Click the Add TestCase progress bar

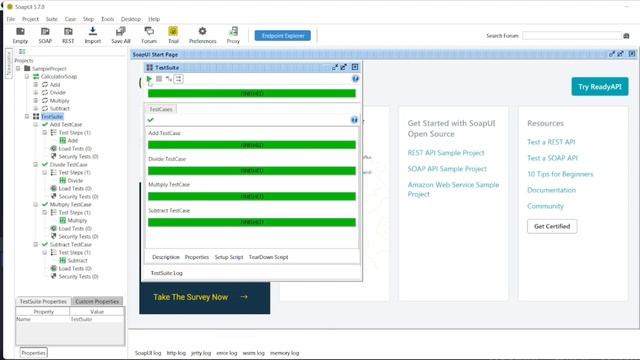(x=251, y=145)
